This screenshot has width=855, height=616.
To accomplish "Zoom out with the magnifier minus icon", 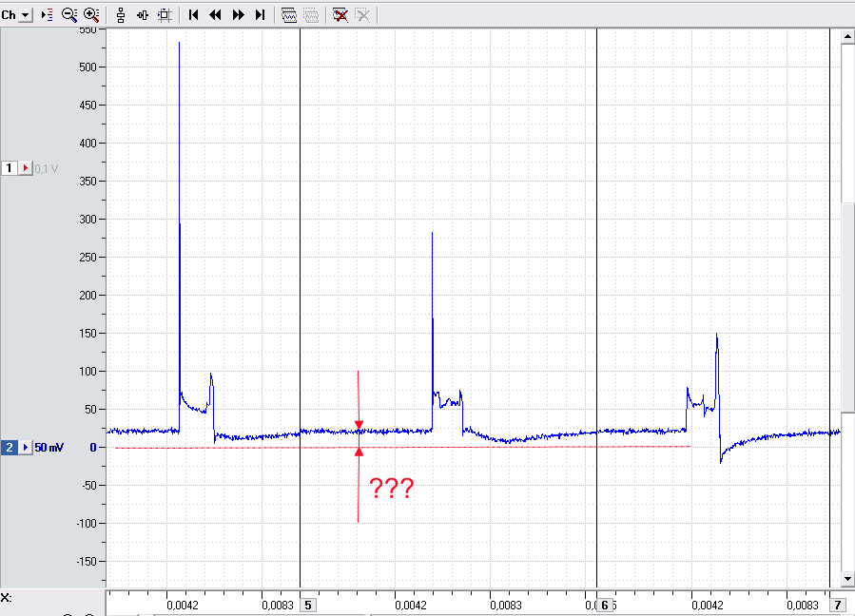I will (69, 15).
